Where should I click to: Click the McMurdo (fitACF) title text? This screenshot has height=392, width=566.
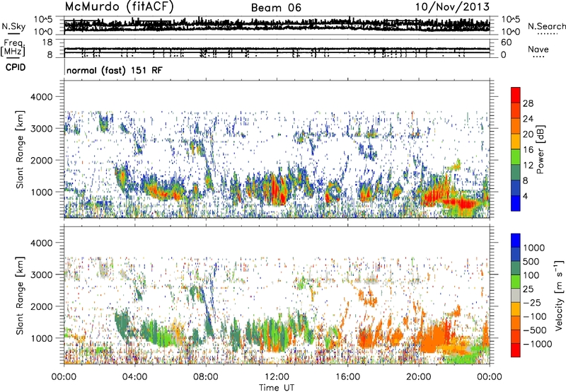tap(119, 7)
